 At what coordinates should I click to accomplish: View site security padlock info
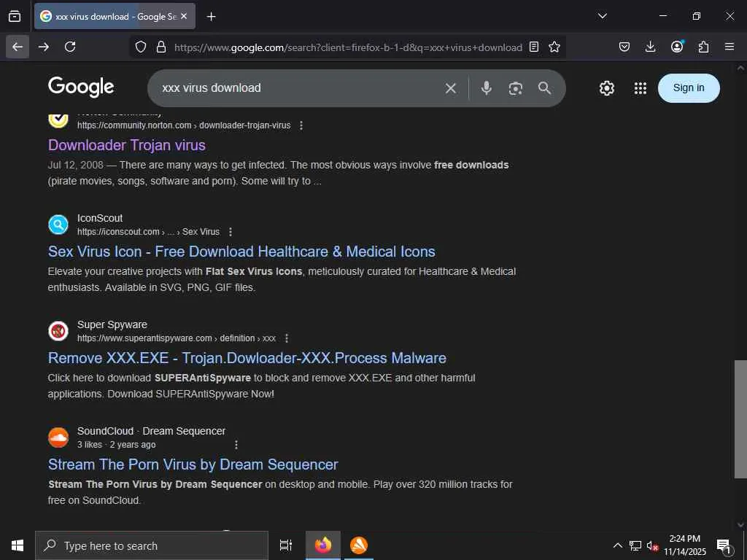coord(161,47)
